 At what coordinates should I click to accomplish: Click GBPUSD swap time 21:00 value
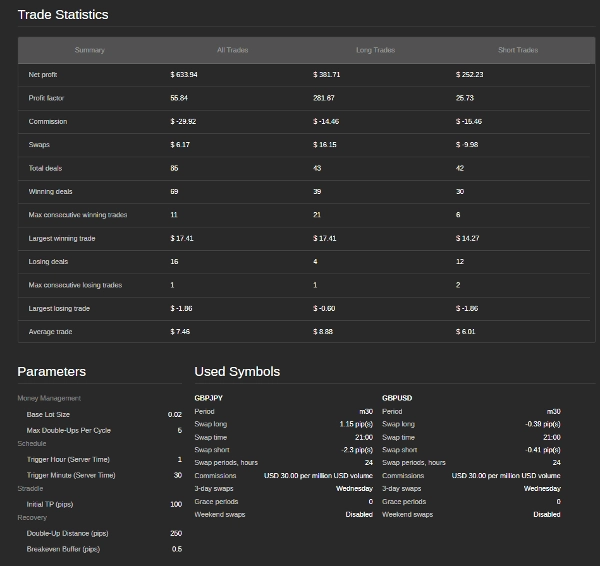coord(552,437)
